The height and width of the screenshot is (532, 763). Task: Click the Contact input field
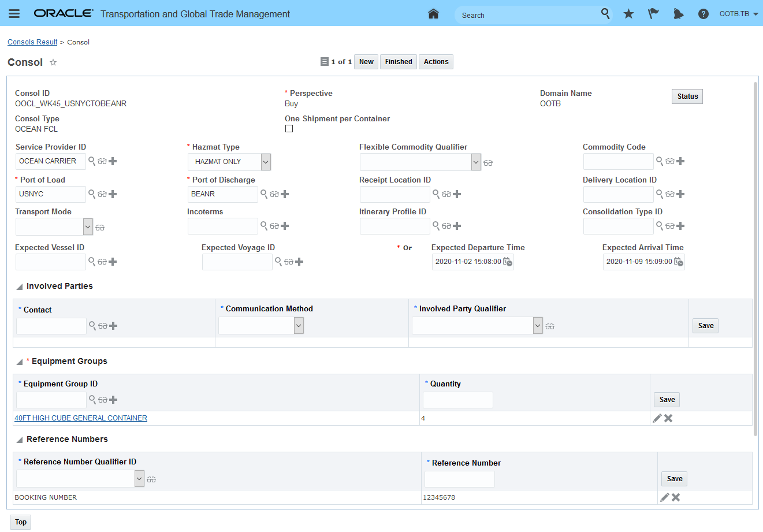pos(51,326)
